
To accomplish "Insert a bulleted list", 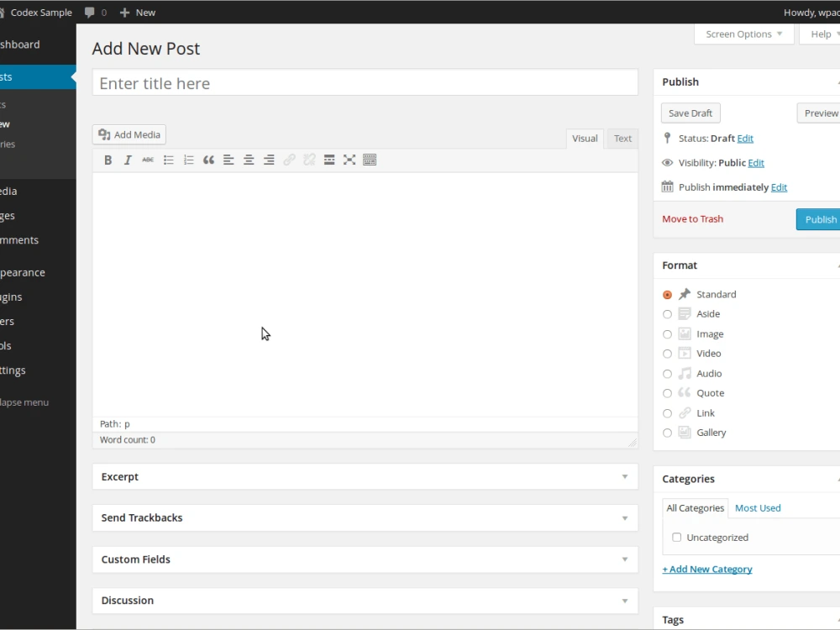I will [x=168, y=160].
